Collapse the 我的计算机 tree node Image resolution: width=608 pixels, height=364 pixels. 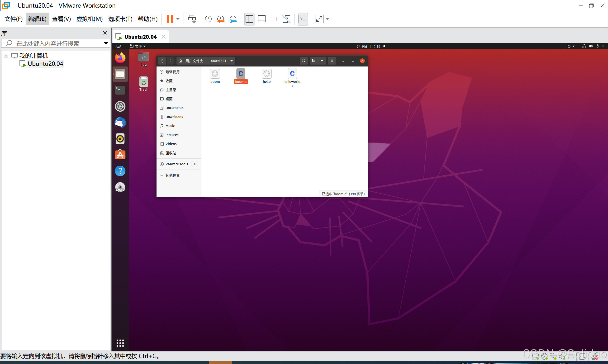tap(6, 56)
